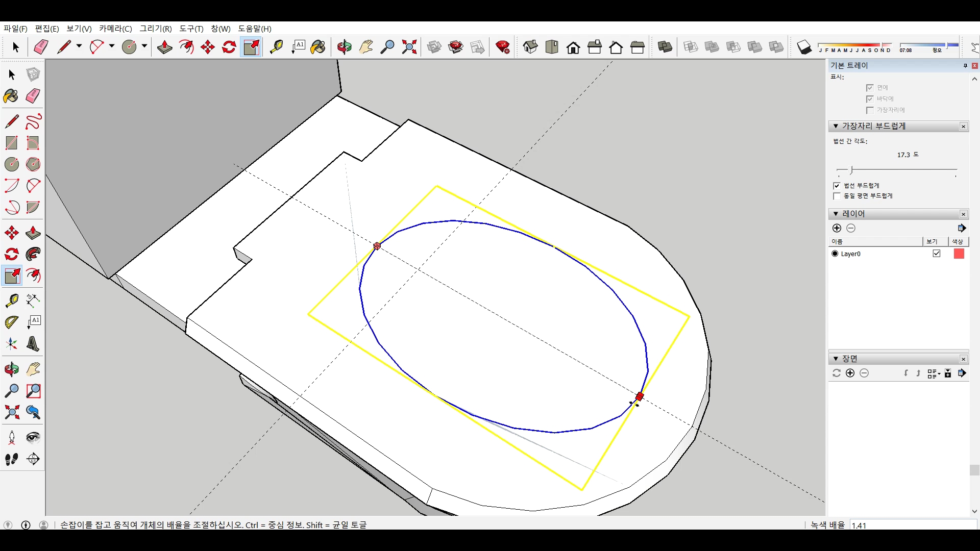Select the Push/Pull tool in the top toolbar
The width and height of the screenshot is (980, 551).
[164, 47]
